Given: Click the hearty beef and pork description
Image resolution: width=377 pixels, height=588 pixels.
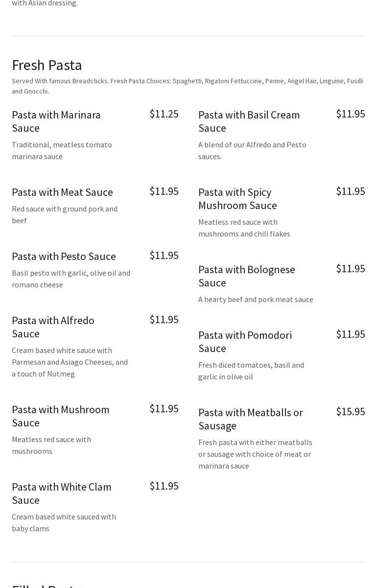Looking at the screenshot, I should [x=256, y=299].
